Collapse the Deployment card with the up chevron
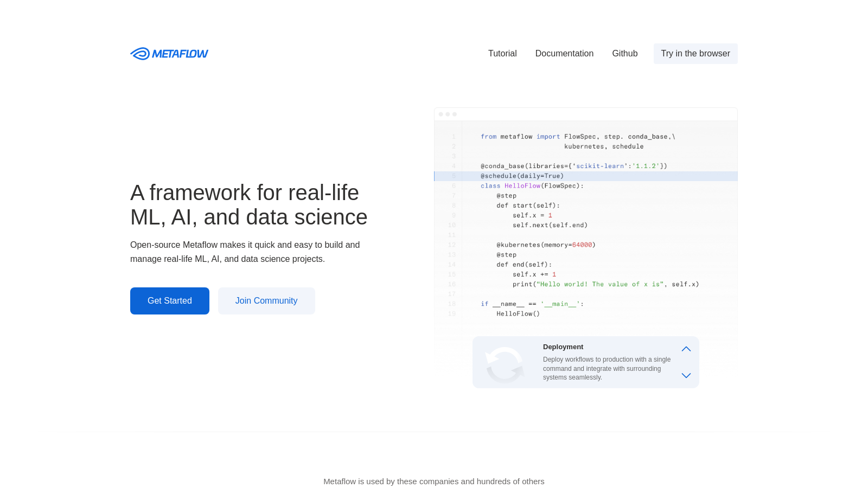The width and height of the screenshot is (868, 488). 686,349
